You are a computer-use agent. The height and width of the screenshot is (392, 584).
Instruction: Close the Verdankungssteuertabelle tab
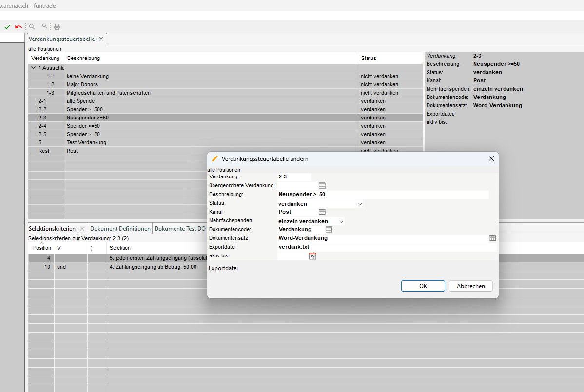[101, 39]
